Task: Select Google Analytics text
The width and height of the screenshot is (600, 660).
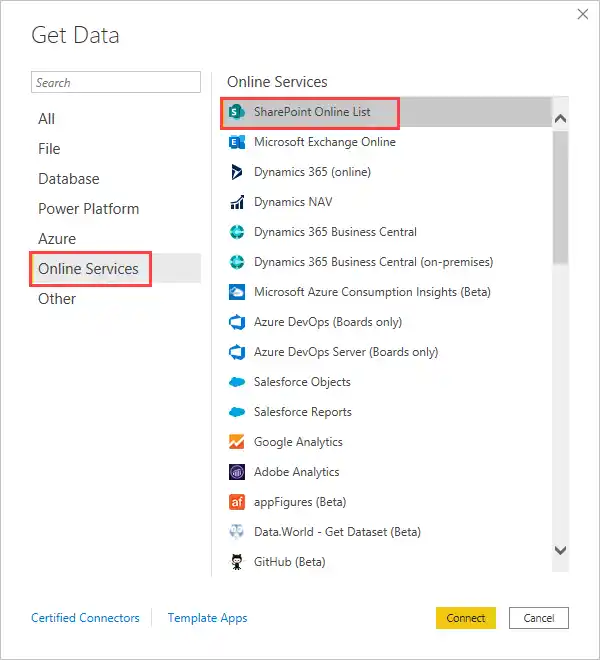Action: 298,442
